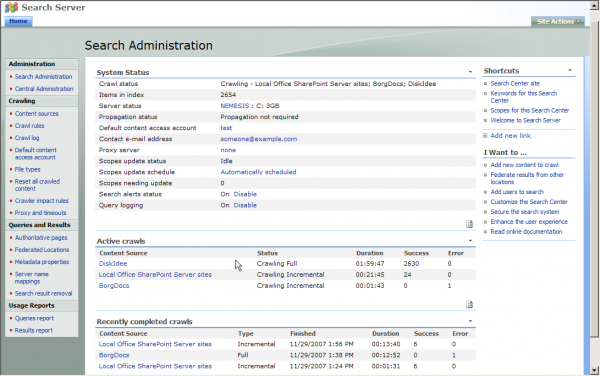Open Central Administration link

pyautogui.click(x=44, y=89)
